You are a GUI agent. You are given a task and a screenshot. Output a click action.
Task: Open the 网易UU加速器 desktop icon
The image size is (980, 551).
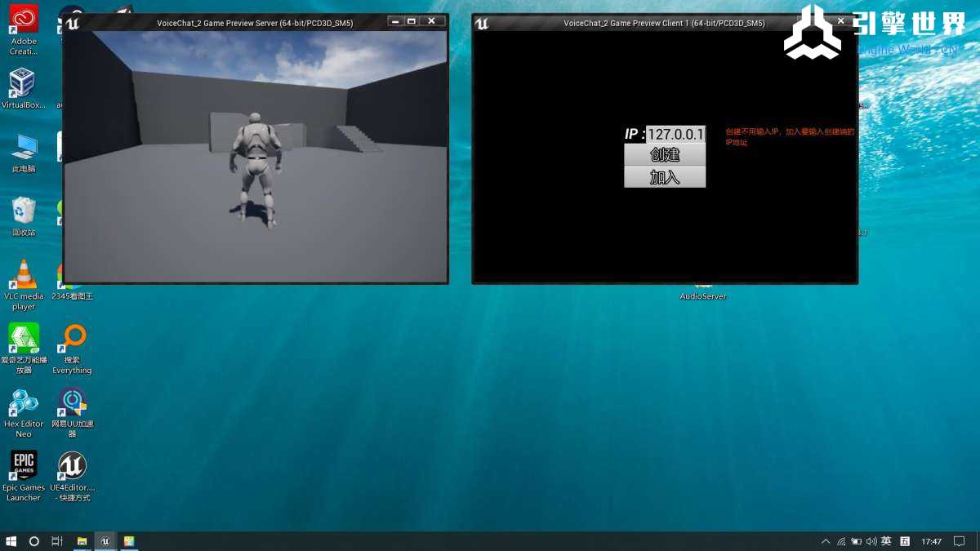(x=73, y=403)
